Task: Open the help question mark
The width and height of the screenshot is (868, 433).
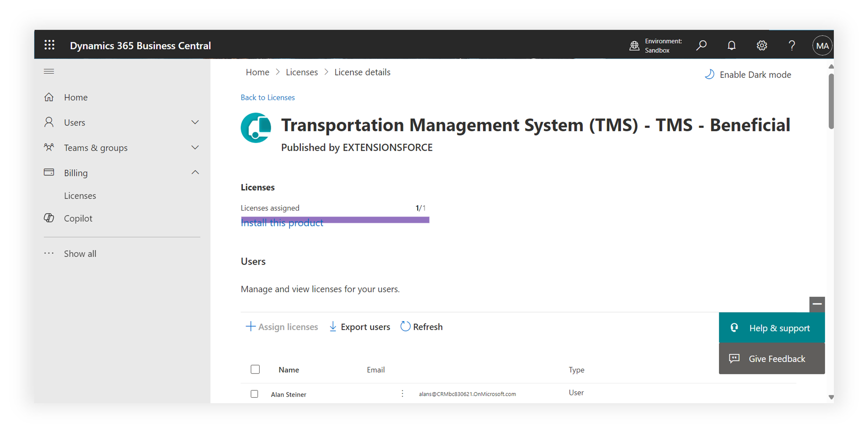Action: (791, 45)
